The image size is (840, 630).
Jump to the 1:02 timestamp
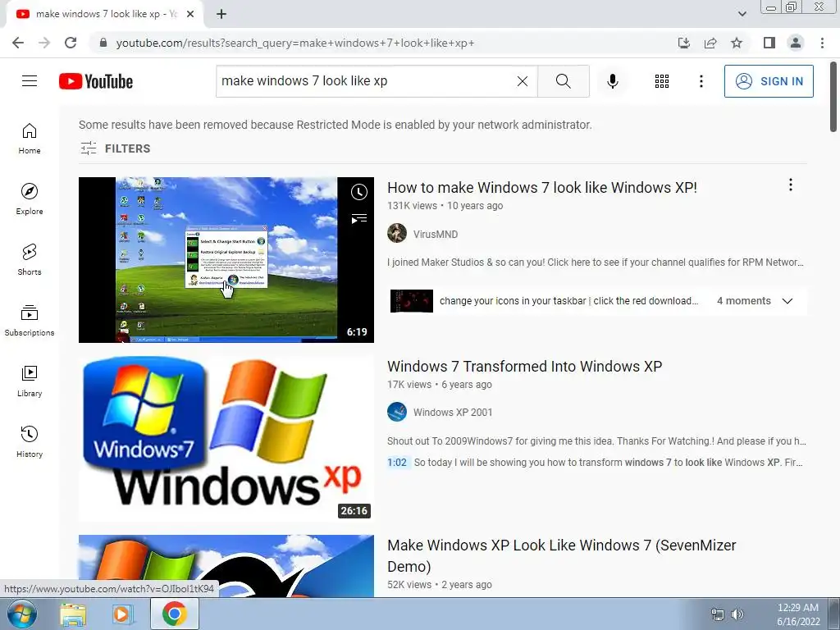click(397, 463)
